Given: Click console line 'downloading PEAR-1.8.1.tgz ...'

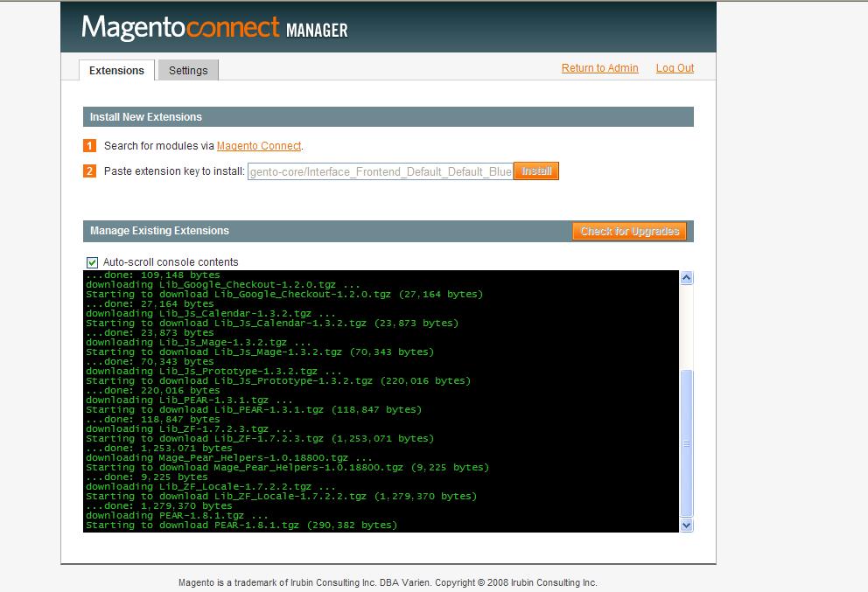Looking at the screenshot, I should 177,516.
